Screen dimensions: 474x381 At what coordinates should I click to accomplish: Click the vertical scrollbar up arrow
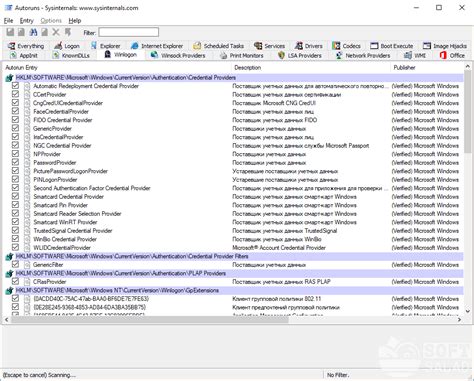pyautogui.click(x=467, y=67)
